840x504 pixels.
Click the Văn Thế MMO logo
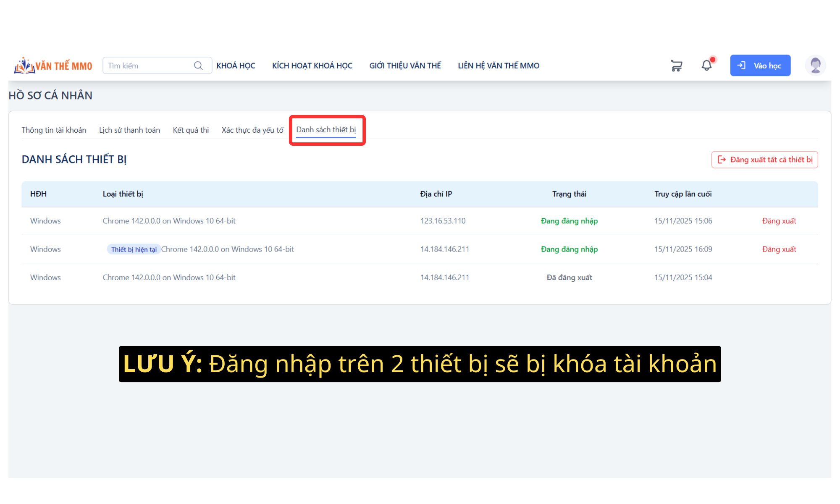pos(53,66)
